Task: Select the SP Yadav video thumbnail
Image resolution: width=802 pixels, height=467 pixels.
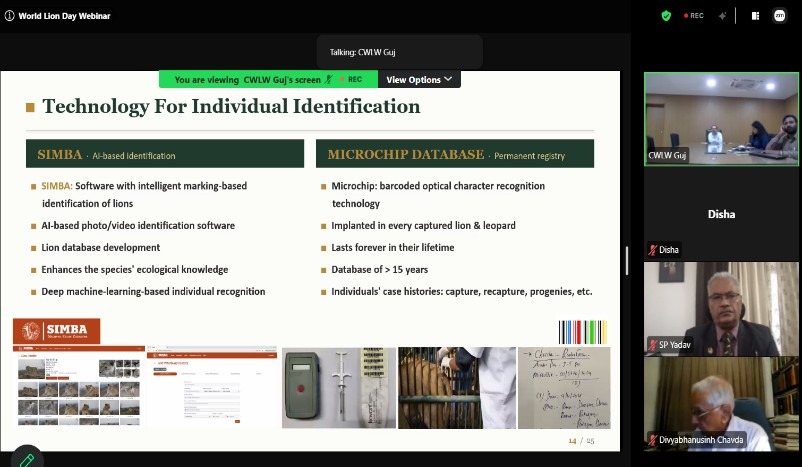Action: coord(721,309)
